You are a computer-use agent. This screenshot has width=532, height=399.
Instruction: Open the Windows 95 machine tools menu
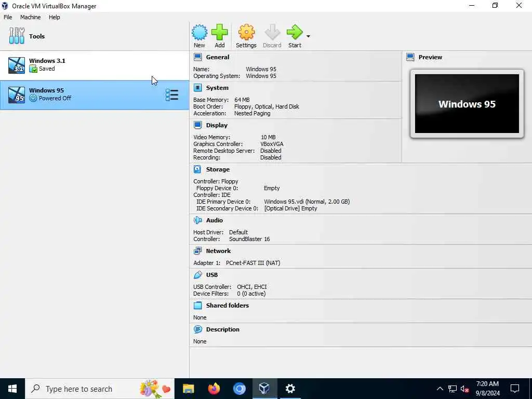click(171, 95)
